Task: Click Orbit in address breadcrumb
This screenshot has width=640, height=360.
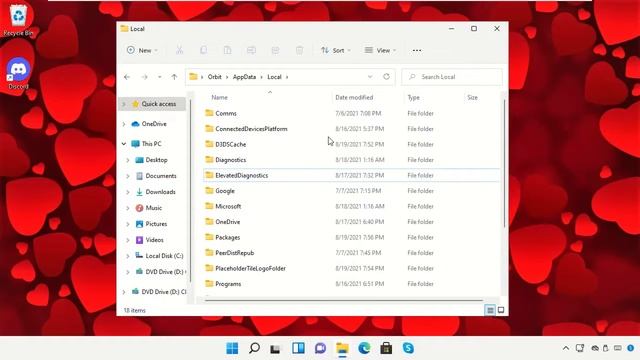Action: 214,77
